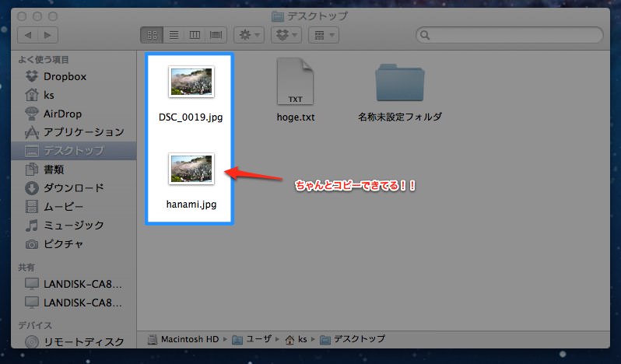Viewport: 621px width, 364px height.
Task: Open the Arrange items dropdown
Action: (x=324, y=35)
